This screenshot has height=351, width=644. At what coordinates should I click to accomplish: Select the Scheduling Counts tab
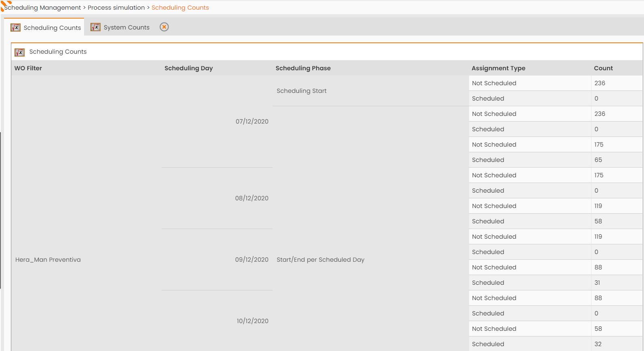point(44,27)
